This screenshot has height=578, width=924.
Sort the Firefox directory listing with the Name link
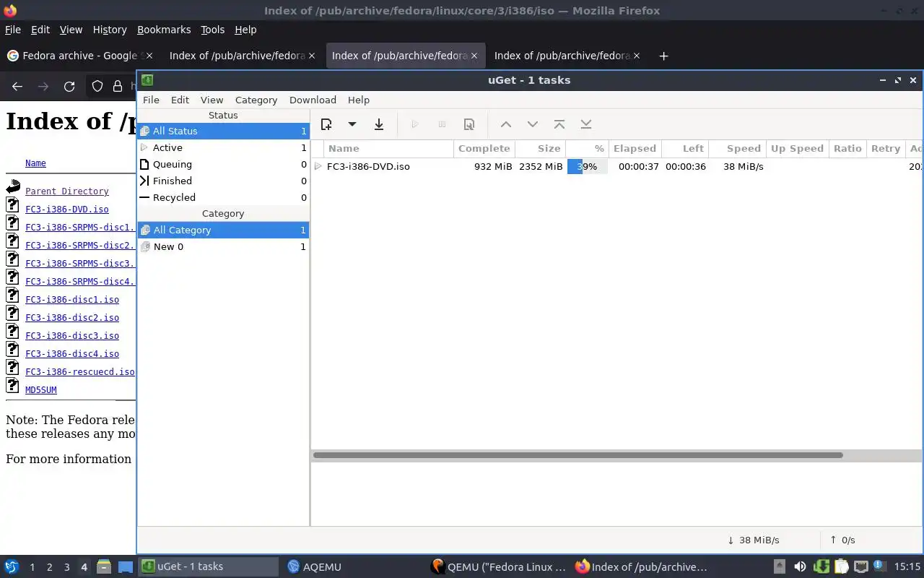click(x=35, y=163)
